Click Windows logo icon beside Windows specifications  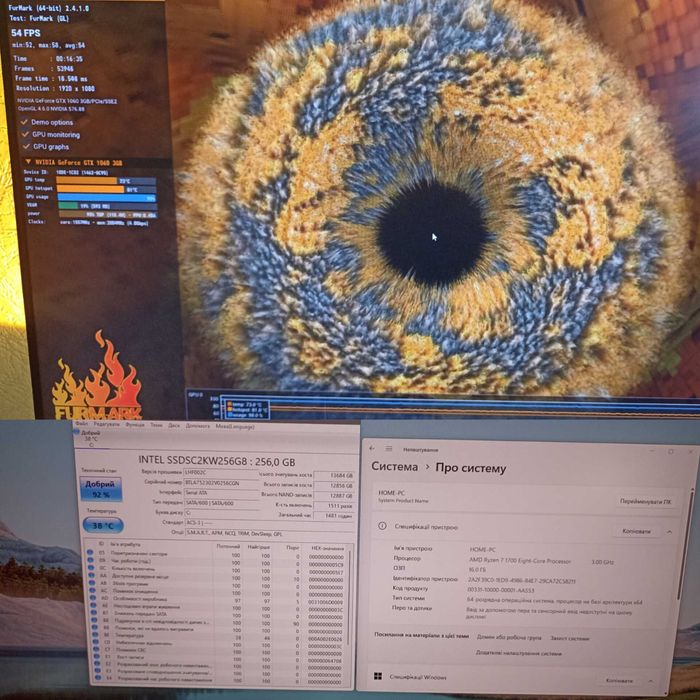coord(378,676)
